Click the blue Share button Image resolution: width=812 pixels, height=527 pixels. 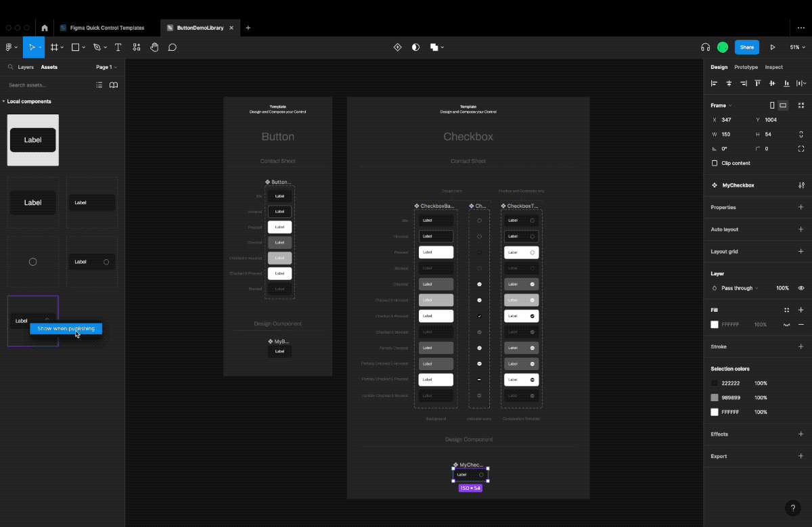[x=746, y=47]
